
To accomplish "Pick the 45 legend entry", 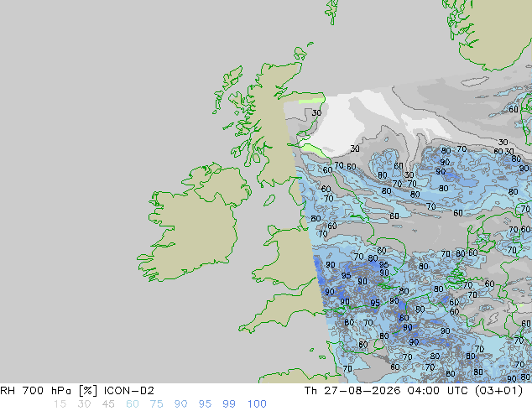I will pos(108,404).
